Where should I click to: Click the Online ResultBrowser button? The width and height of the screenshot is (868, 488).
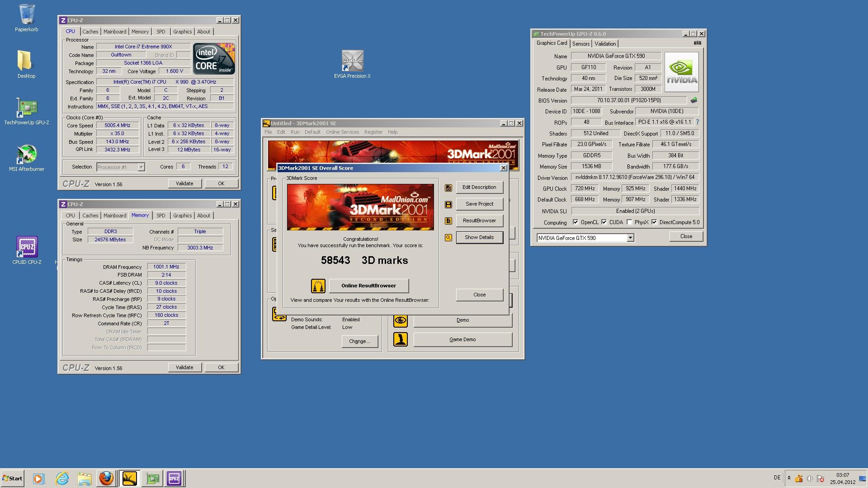tap(368, 286)
